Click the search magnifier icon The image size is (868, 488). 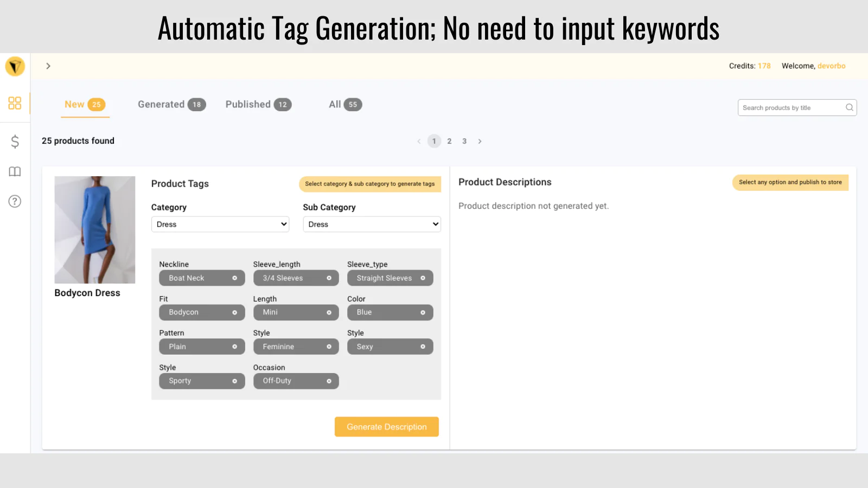tap(849, 107)
